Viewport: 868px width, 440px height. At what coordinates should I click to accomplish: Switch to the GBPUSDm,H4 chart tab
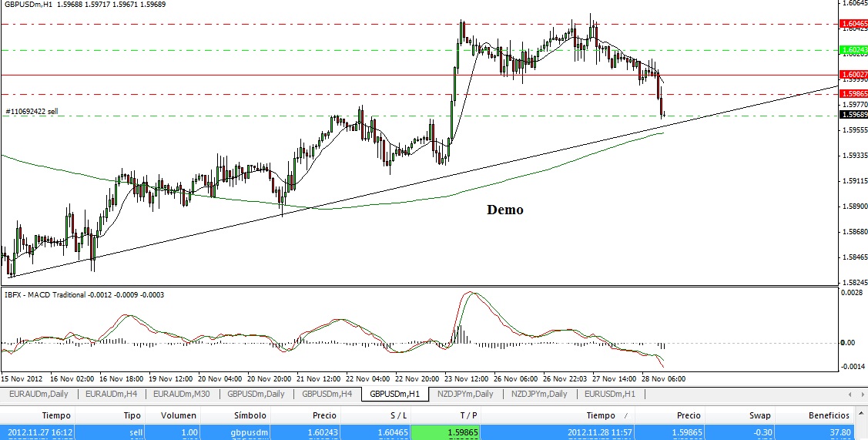tap(327, 394)
